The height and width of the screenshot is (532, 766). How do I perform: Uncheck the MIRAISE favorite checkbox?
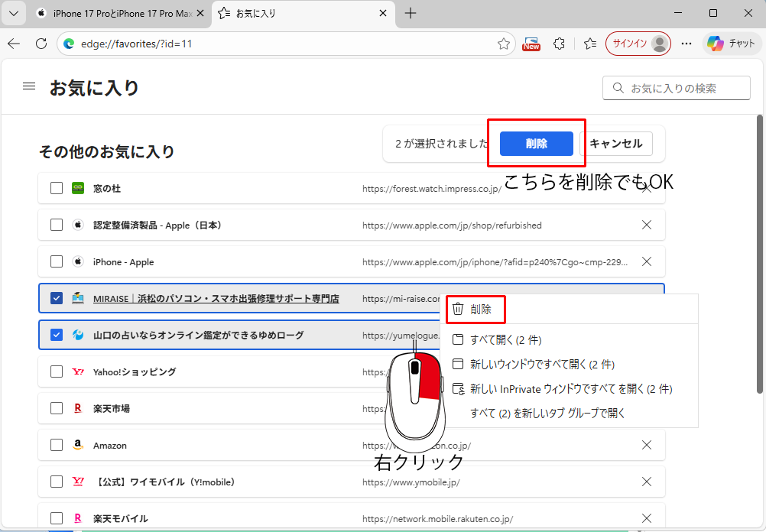point(57,298)
